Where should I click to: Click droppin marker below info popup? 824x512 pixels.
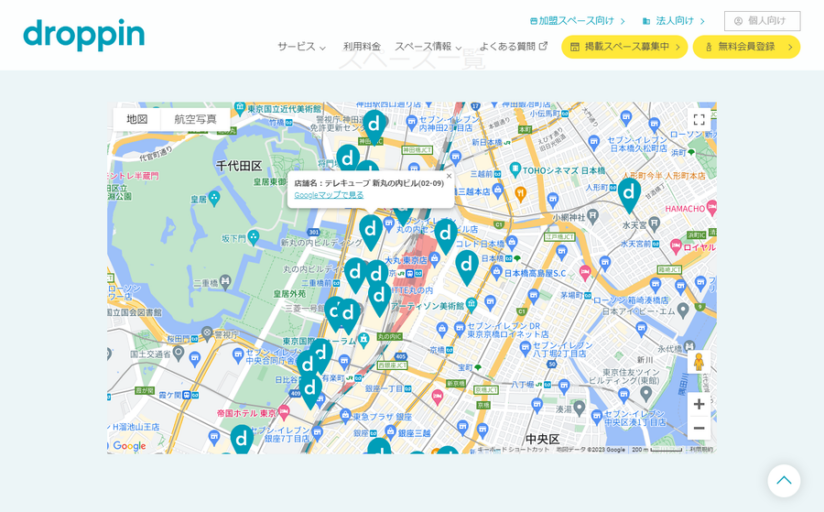tap(371, 232)
